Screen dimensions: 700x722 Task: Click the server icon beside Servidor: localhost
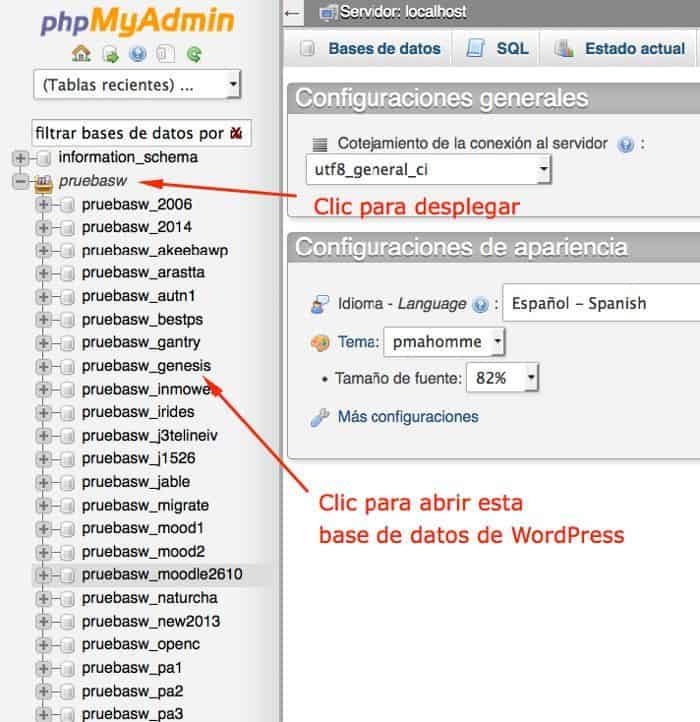328,12
